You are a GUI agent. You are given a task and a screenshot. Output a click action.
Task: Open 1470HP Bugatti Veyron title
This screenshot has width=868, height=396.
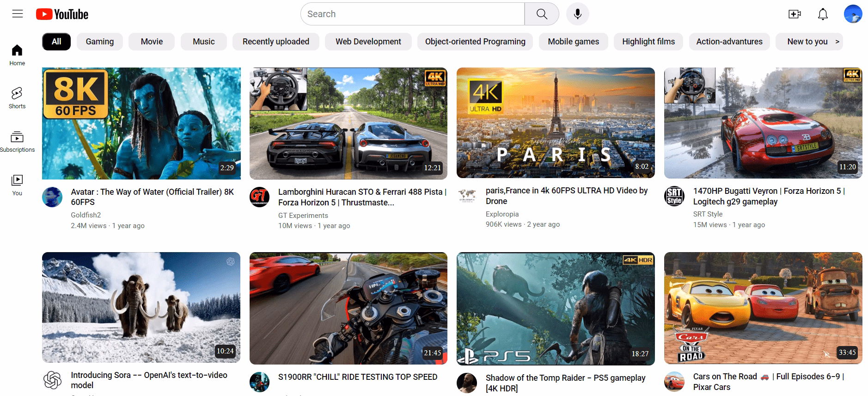click(769, 196)
